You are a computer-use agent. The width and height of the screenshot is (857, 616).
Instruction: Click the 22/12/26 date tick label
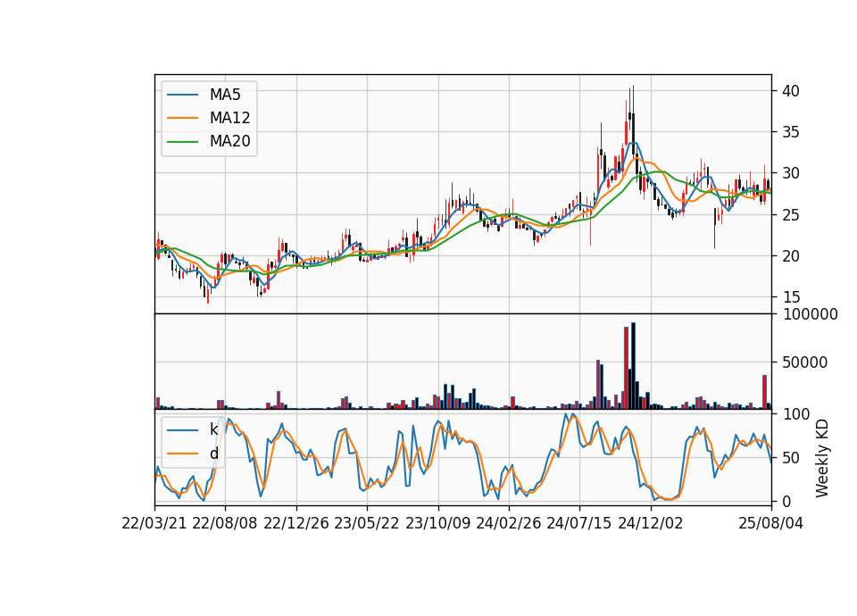pyautogui.click(x=296, y=523)
